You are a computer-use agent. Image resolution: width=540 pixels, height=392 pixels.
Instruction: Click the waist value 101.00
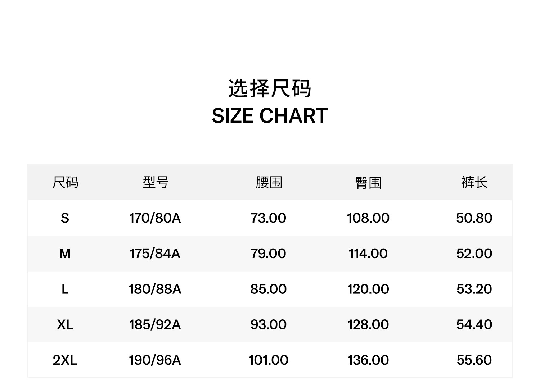[x=269, y=360]
